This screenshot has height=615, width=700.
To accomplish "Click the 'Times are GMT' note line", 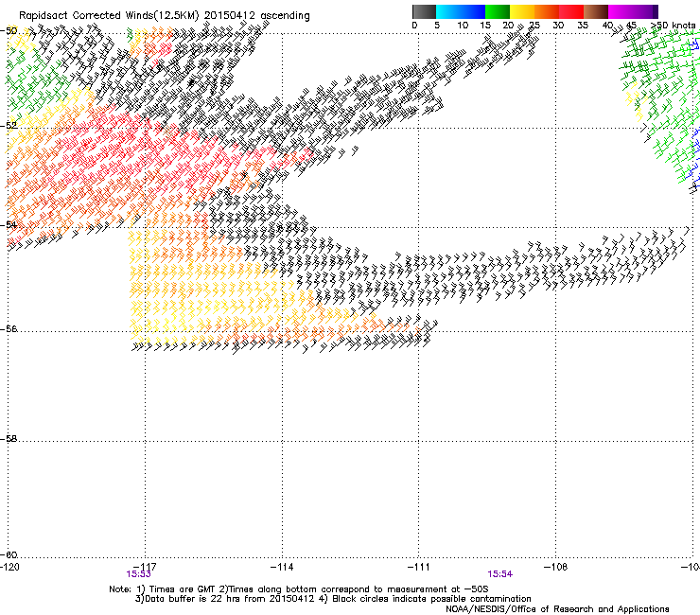I will coord(298,589).
